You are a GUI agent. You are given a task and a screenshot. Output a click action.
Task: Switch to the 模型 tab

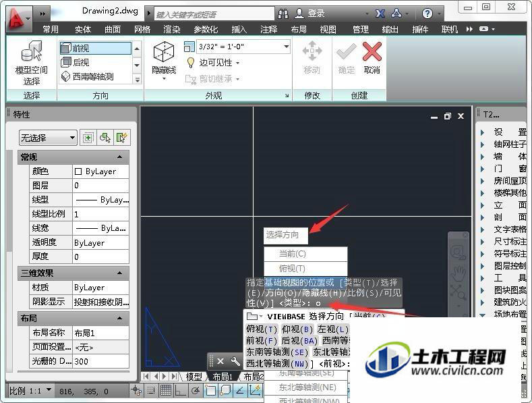[x=194, y=377]
